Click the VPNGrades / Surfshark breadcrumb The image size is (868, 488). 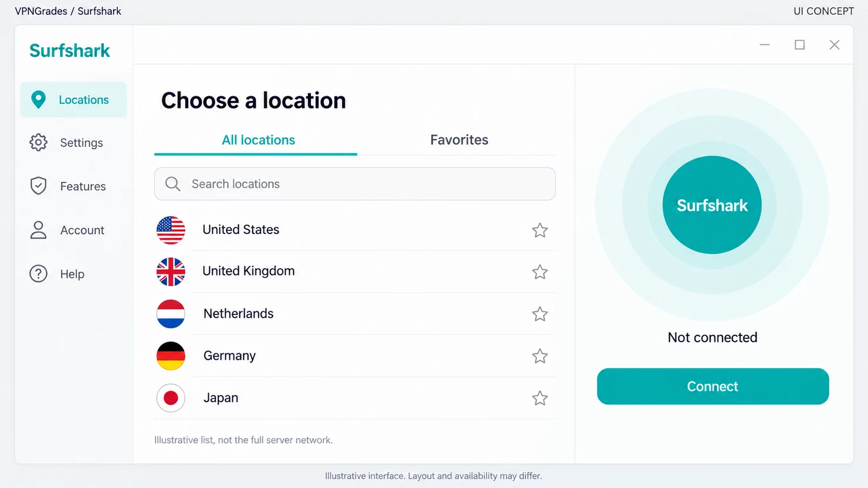pyautogui.click(x=68, y=11)
